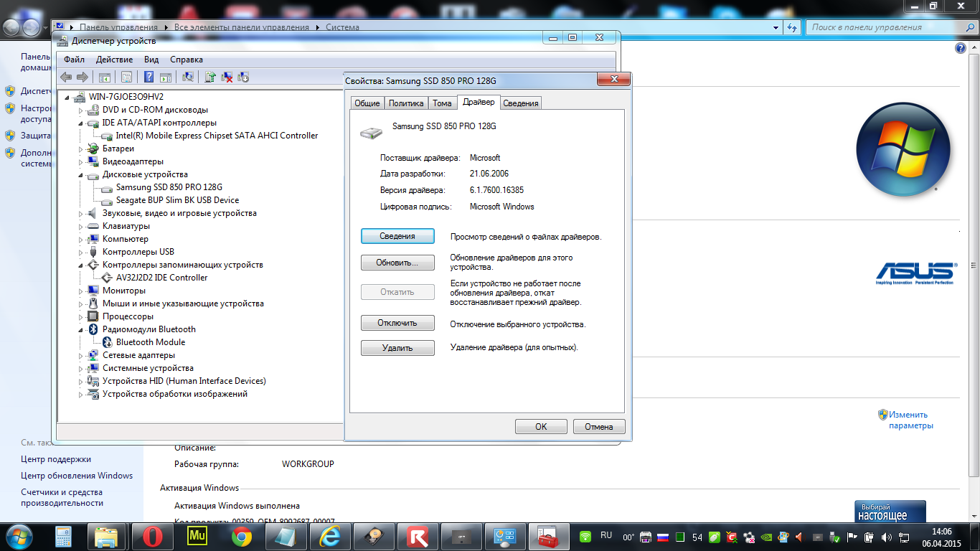Select the root node WIN-7GJOE3O9HV2
Viewport: 980px width, 551px height.
pos(126,97)
